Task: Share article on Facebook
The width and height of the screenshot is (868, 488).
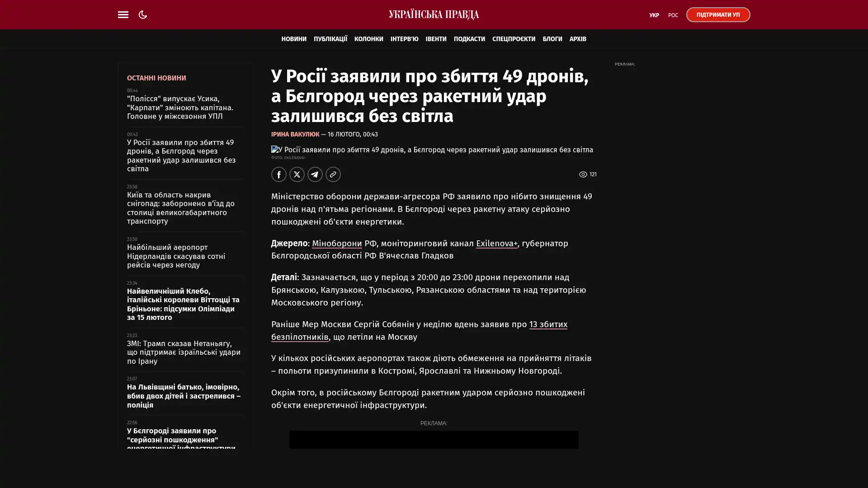Action: 279,174
